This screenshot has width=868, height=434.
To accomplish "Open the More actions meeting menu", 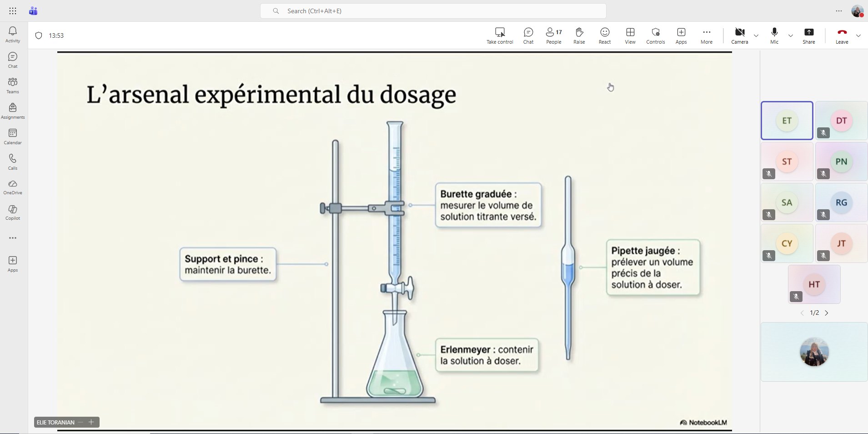I will 706,35.
